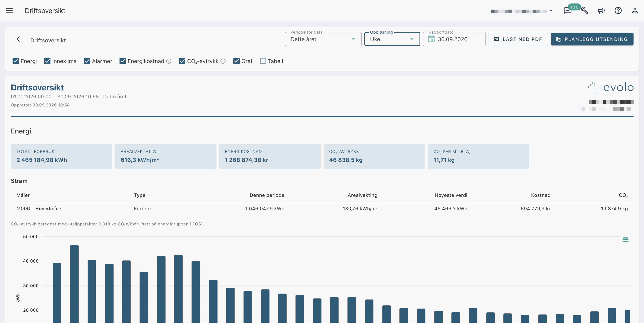Expand the organization selector in header
644x323 pixels.
(x=522, y=11)
